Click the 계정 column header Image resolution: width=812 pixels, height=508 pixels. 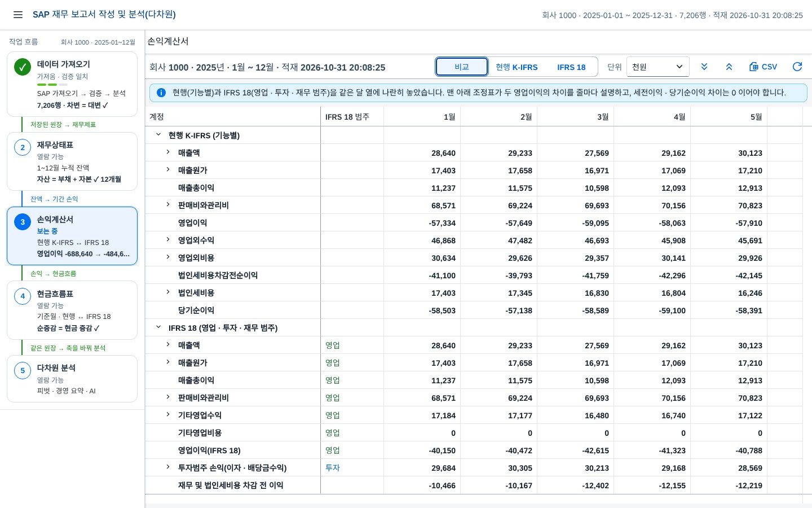tap(233, 117)
